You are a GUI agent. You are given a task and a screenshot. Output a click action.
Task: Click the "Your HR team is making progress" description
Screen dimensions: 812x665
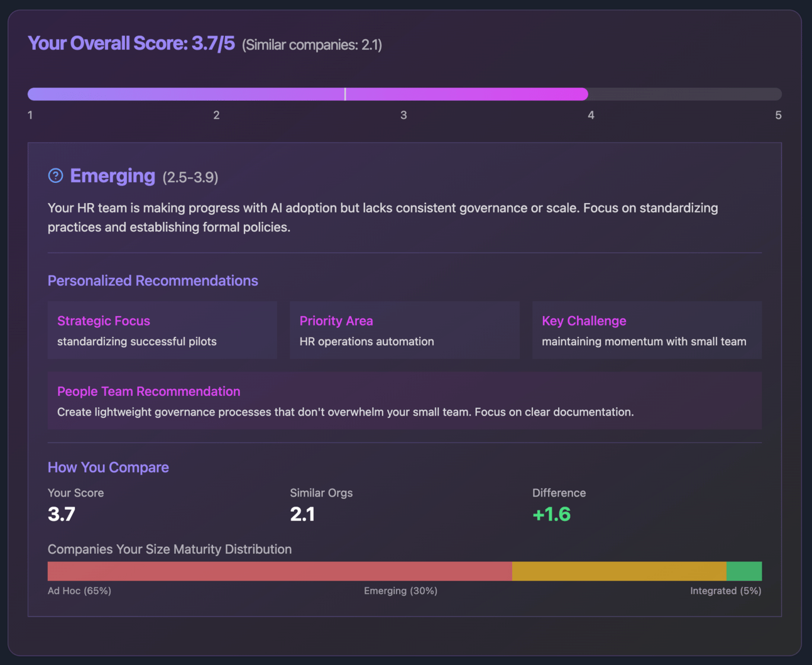(x=383, y=217)
